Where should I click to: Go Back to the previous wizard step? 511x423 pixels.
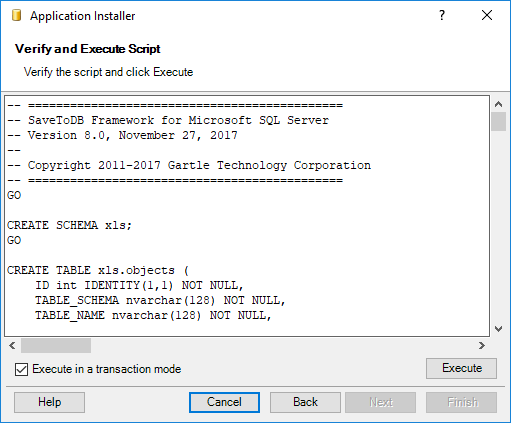pyautogui.click(x=305, y=402)
